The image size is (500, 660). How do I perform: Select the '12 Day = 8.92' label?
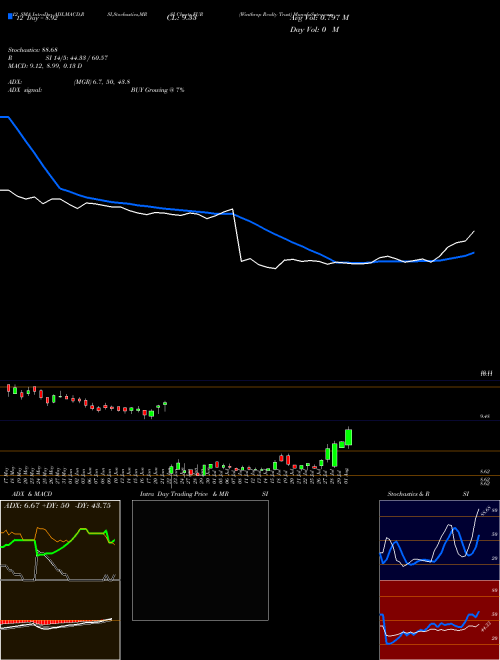(36, 19)
